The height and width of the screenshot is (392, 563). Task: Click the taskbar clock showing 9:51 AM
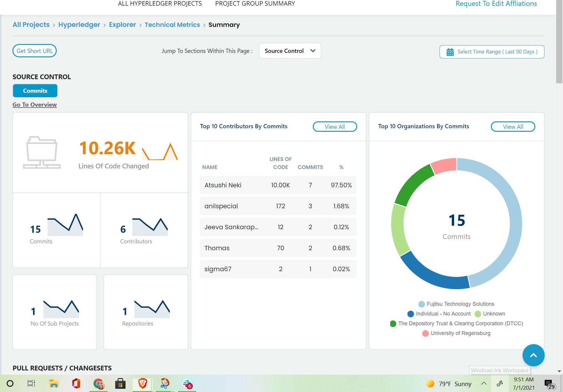524,383
